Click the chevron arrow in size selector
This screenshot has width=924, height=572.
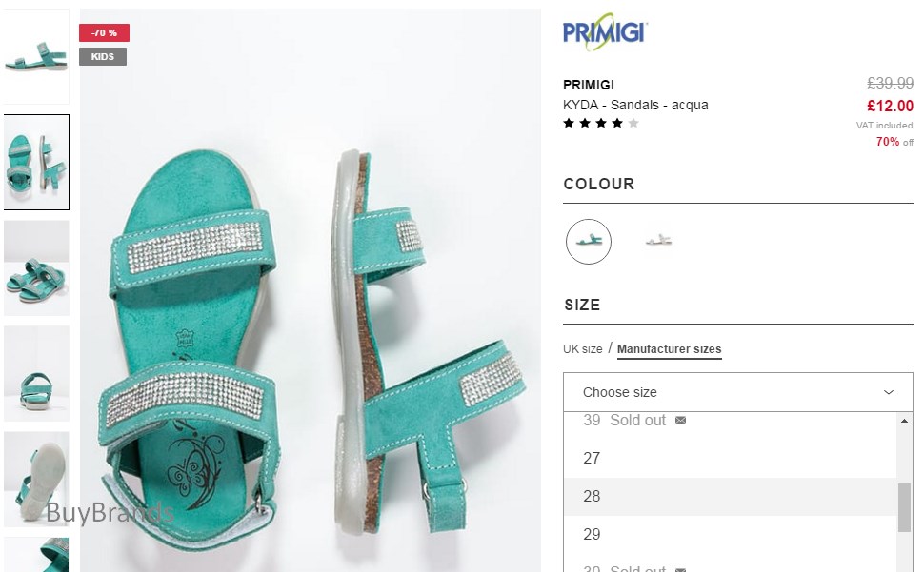pos(889,392)
